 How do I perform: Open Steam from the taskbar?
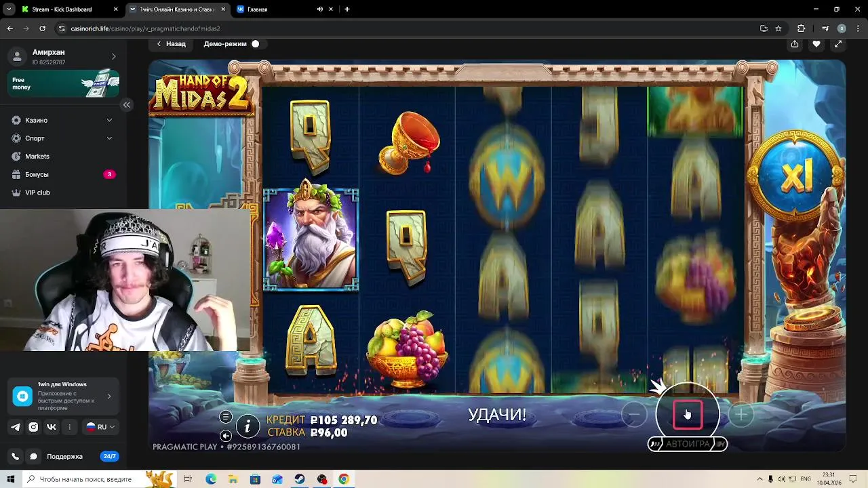coord(300,479)
